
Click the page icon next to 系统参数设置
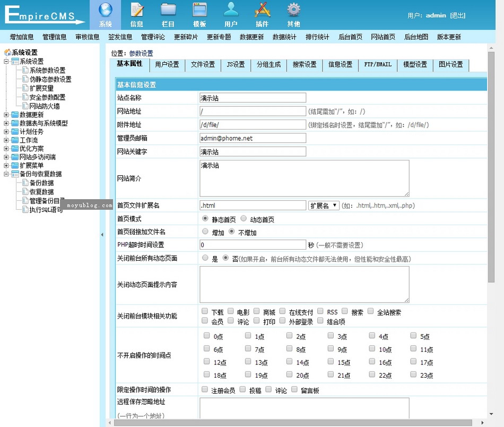pos(25,70)
